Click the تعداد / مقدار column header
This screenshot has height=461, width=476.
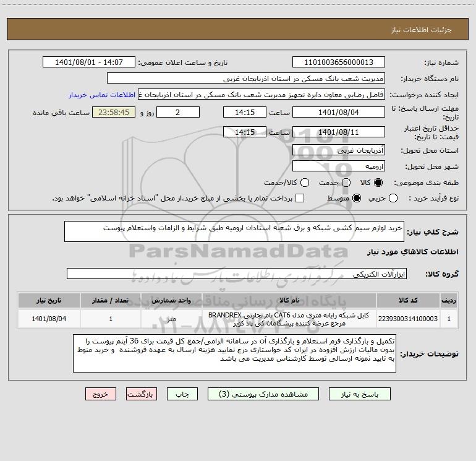pos(111,301)
